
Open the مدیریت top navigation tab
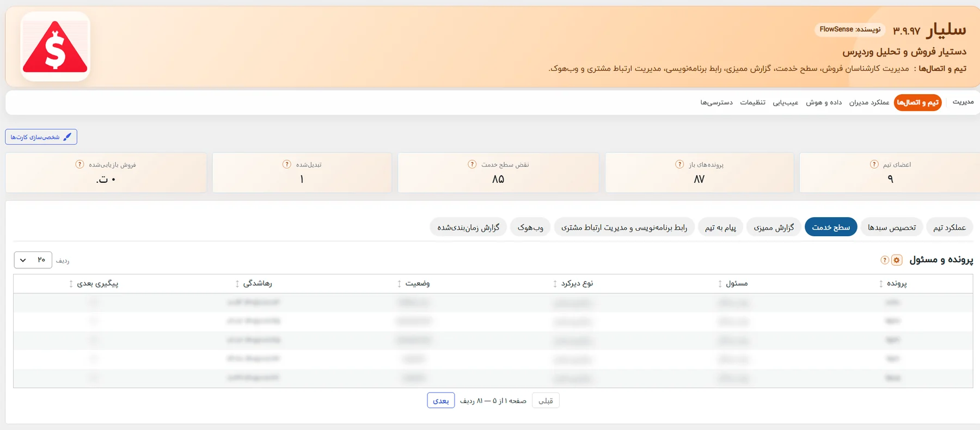point(963,102)
